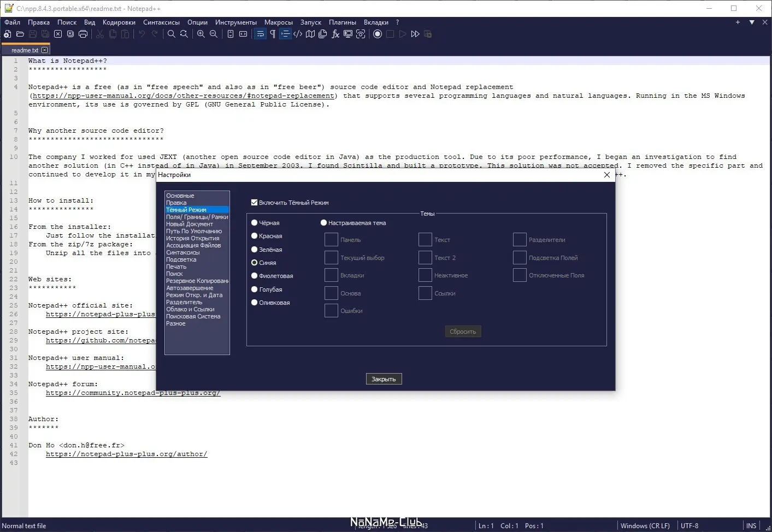Click the Текст color swatch
Viewport: 772px width, 532px height.
point(425,240)
